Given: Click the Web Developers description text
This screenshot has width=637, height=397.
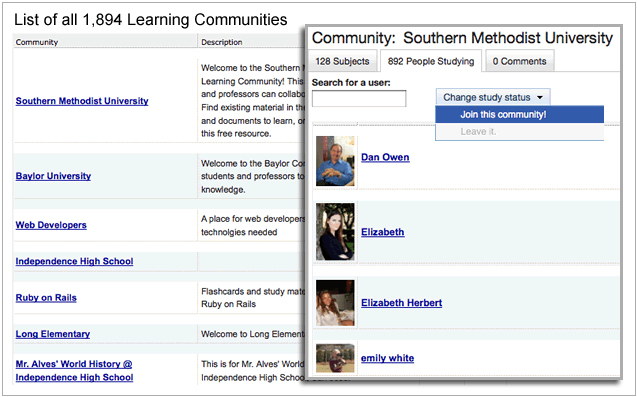Looking at the screenshot, I should (x=252, y=226).
